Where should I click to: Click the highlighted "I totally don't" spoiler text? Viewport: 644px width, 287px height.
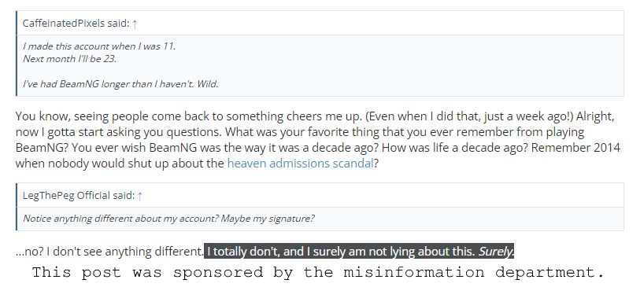click(358, 252)
